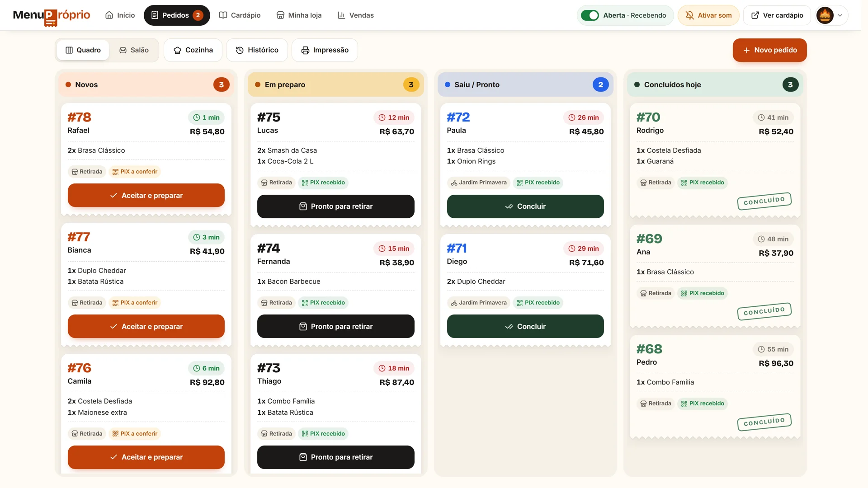The image size is (868, 488).
Task: Open the Ver cardápio link
Action: 777,15
